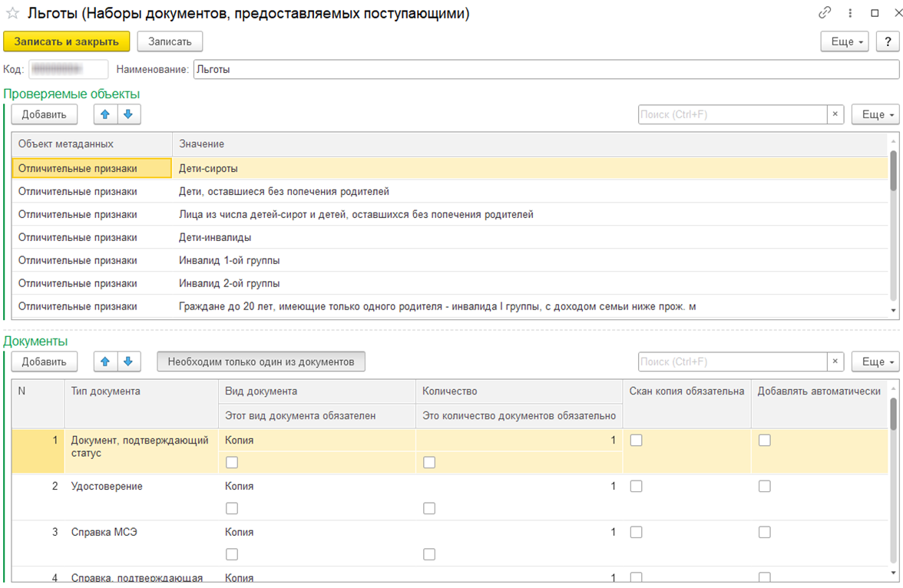Click the 'Наименование' input field
This screenshot has width=903, height=588.
(x=545, y=69)
